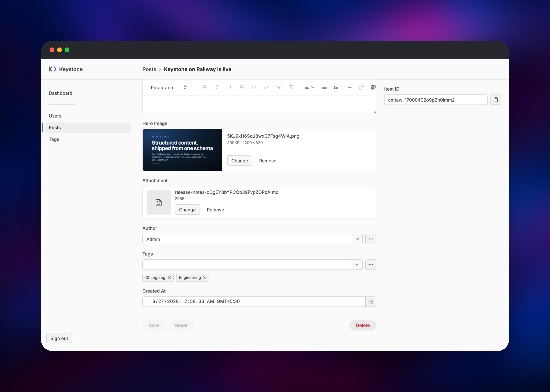Remove the hero image
The width and height of the screenshot is (550, 392).
click(267, 160)
